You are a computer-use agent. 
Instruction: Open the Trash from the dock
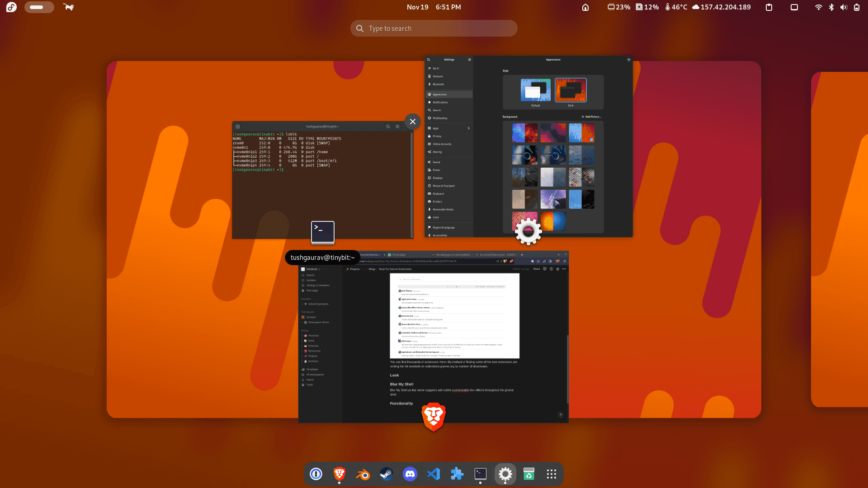pos(528,474)
